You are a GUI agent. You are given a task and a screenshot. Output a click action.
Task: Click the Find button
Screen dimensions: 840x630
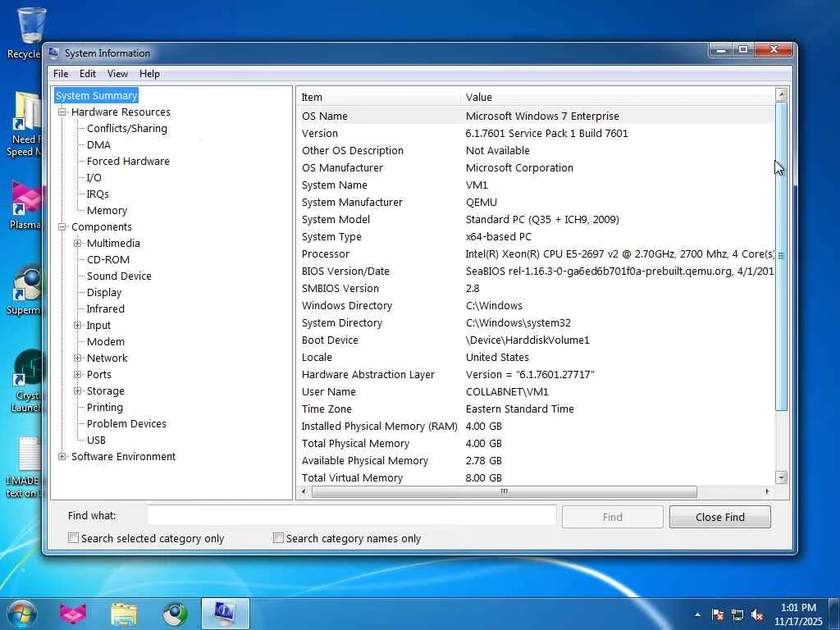tap(612, 517)
